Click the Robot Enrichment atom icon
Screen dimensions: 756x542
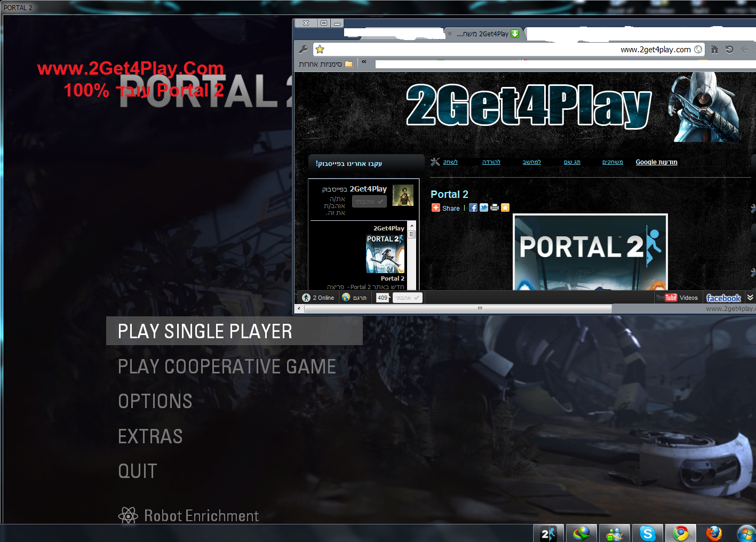pos(128,515)
